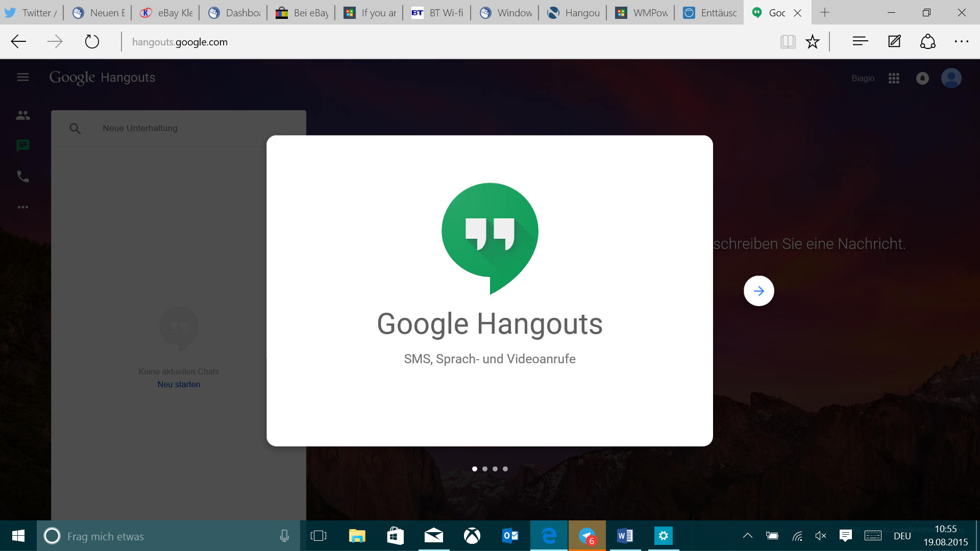Open the account profile avatar
Viewport: 980px width, 551px height.
[x=951, y=78]
